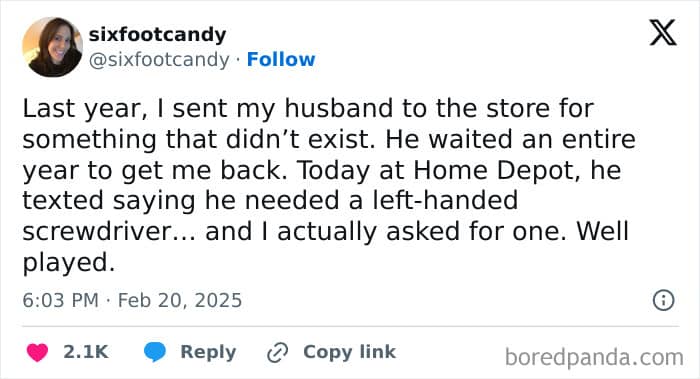Open the 6:03 PM posting time
This screenshot has height=379, width=700.
pyautogui.click(x=60, y=300)
